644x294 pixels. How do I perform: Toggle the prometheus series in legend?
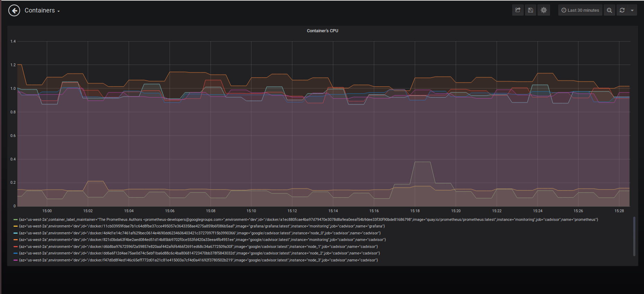pos(309,219)
